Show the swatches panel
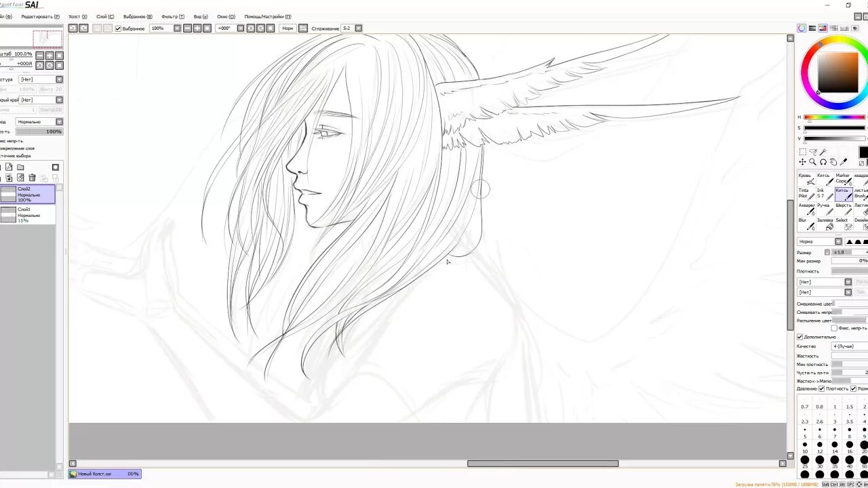 click(x=844, y=28)
